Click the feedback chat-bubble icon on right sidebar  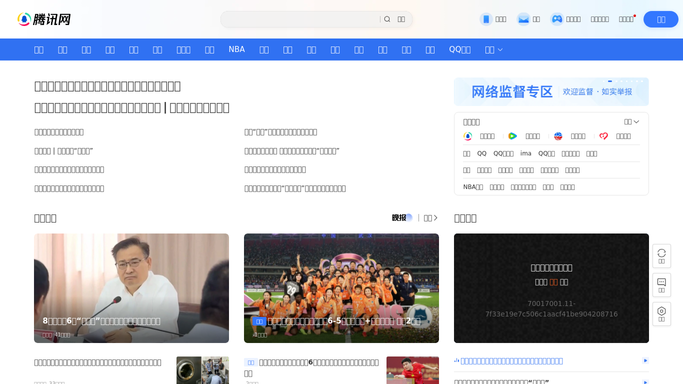(662, 285)
